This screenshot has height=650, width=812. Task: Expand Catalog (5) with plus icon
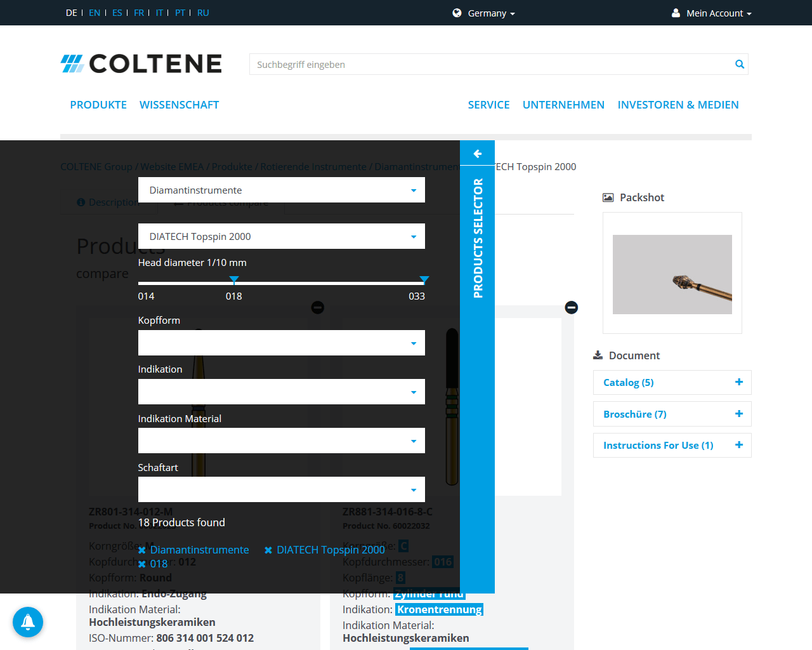(x=738, y=382)
